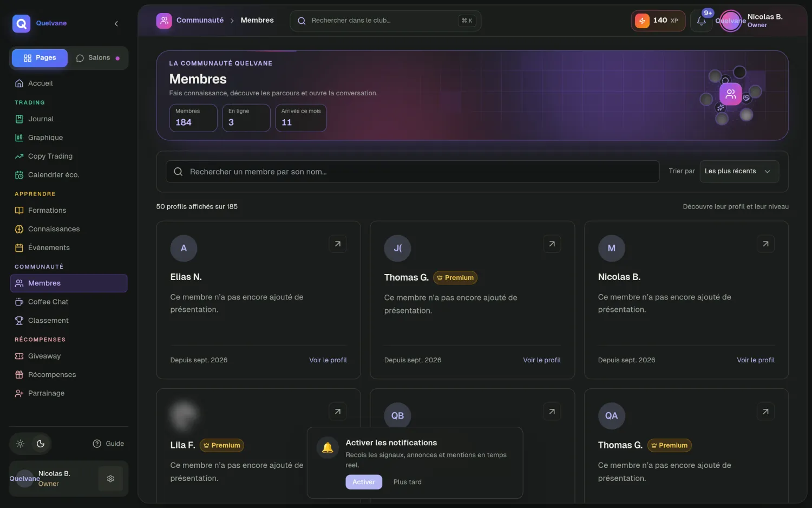812x508 pixels.
Task: Open the arrow icon on the J( avatar card
Action: click(552, 244)
